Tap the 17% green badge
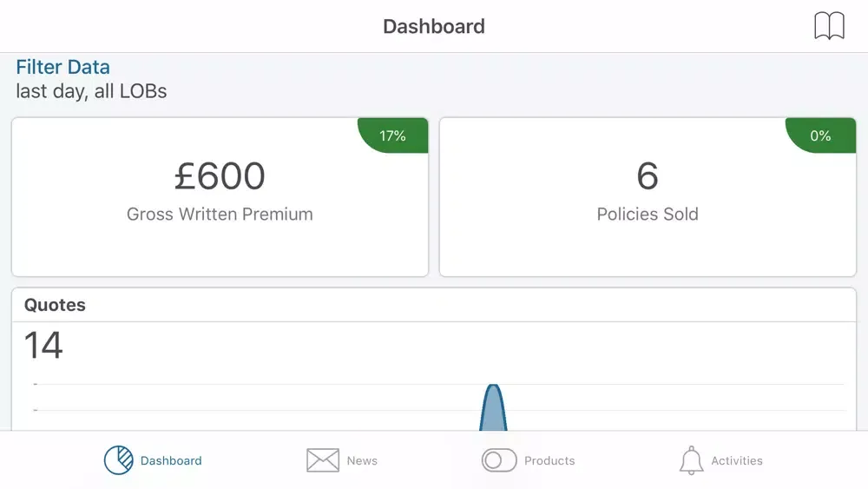868x489 pixels. pos(393,135)
